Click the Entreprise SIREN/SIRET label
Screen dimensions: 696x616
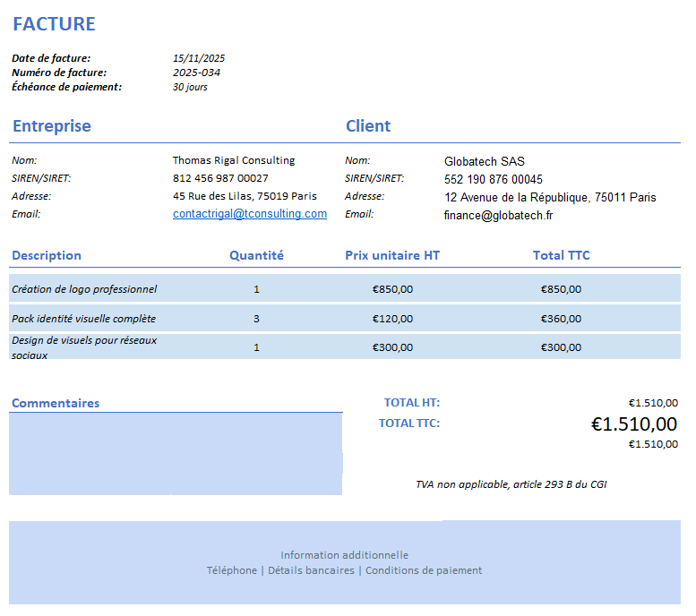pyautogui.click(x=41, y=178)
